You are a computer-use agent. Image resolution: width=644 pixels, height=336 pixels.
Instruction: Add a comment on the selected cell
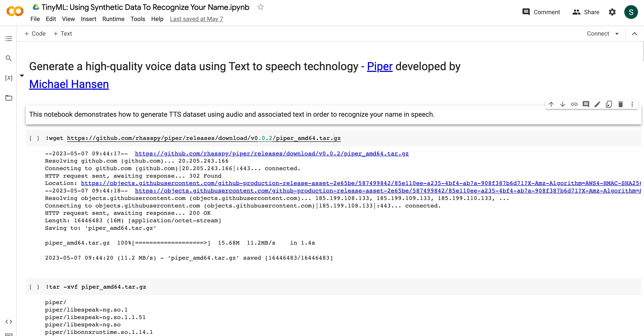(586, 104)
